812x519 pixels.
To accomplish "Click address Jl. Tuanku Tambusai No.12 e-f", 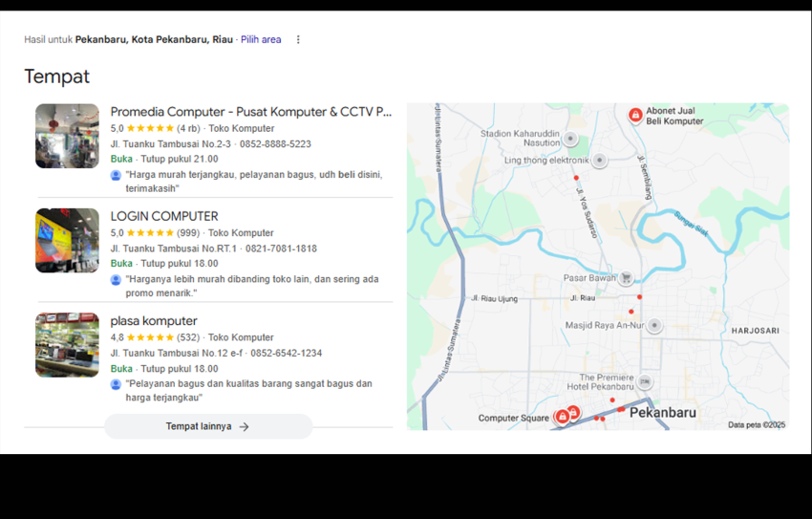I will [176, 354].
